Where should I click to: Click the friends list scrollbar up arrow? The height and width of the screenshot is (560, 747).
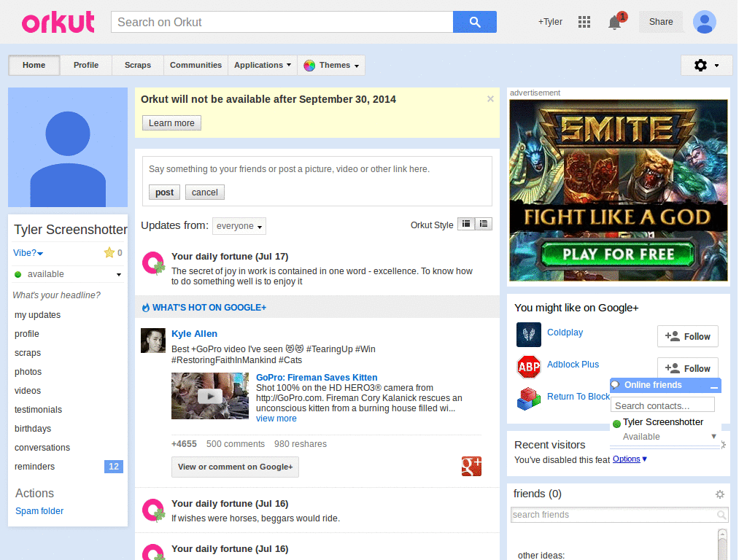click(x=722, y=533)
